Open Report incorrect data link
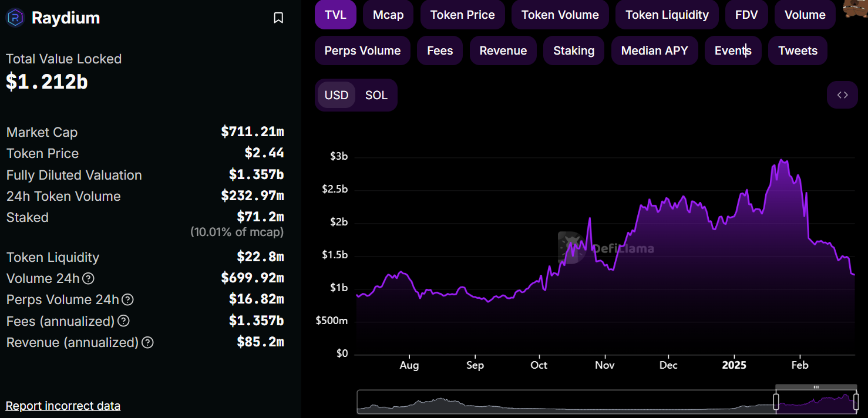Screen dimensions: 868x418 coord(63,406)
